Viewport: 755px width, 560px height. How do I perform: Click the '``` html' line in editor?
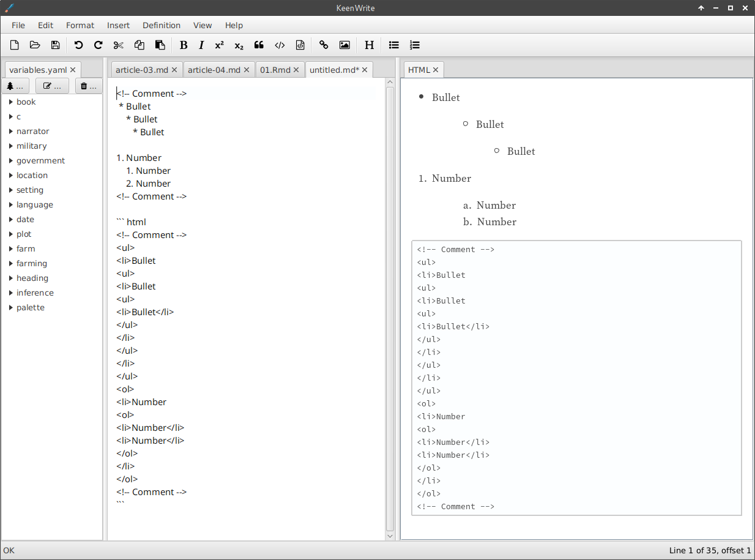[x=131, y=222]
